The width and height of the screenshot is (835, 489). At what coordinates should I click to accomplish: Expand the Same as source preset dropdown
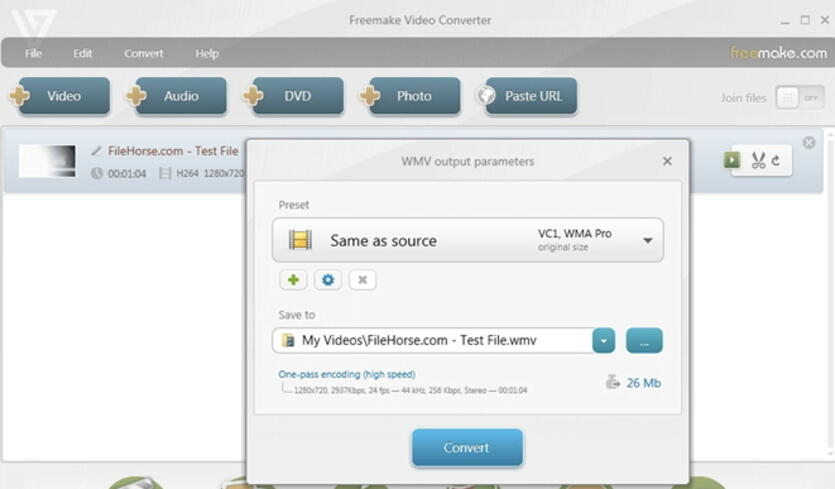[x=648, y=240]
